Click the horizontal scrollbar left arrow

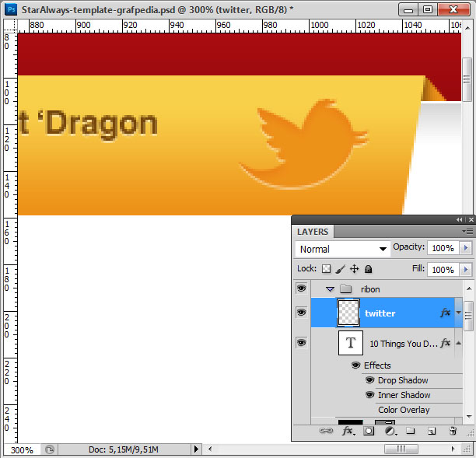pos(210,449)
